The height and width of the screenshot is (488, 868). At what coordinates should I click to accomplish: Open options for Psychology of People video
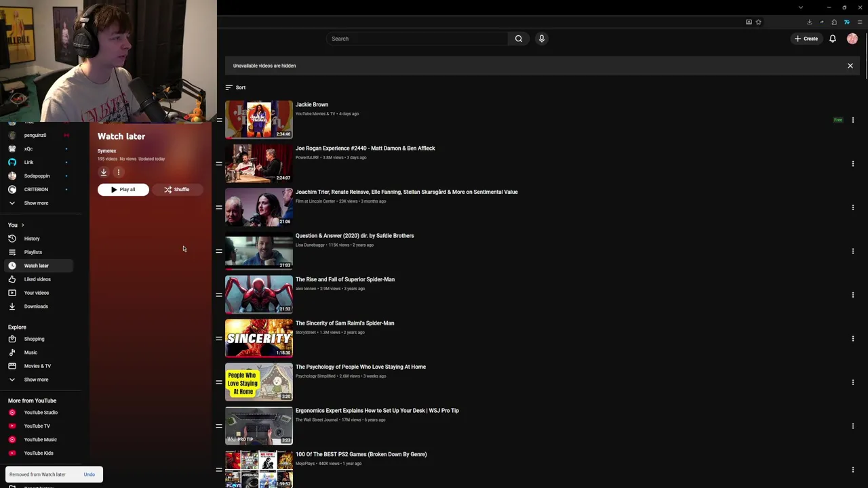(852, 382)
